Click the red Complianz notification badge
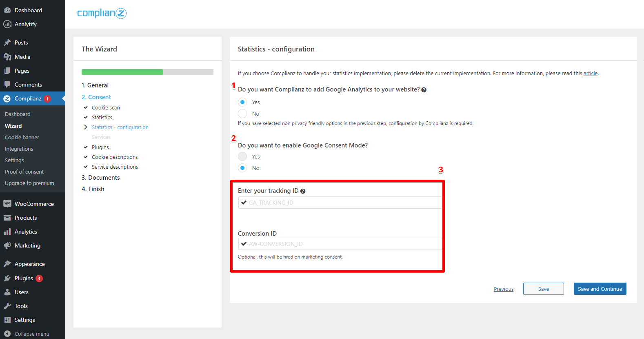 [x=47, y=99]
